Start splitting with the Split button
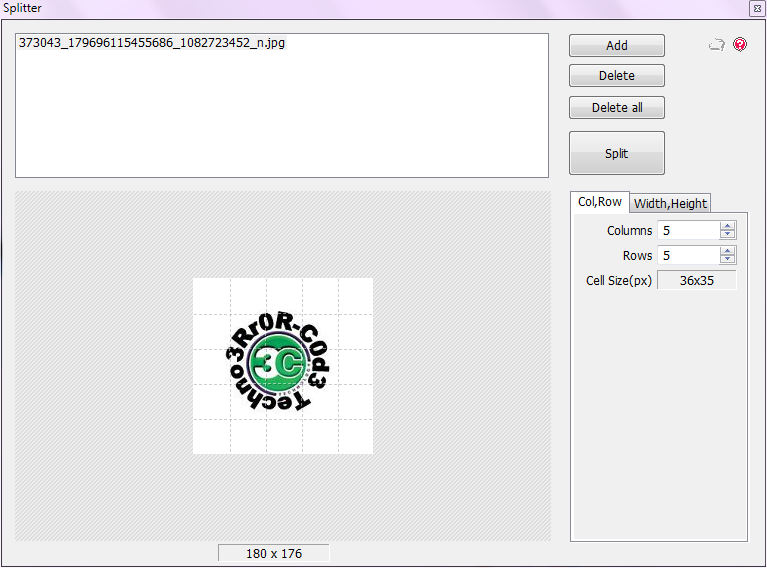 point(616,153)
